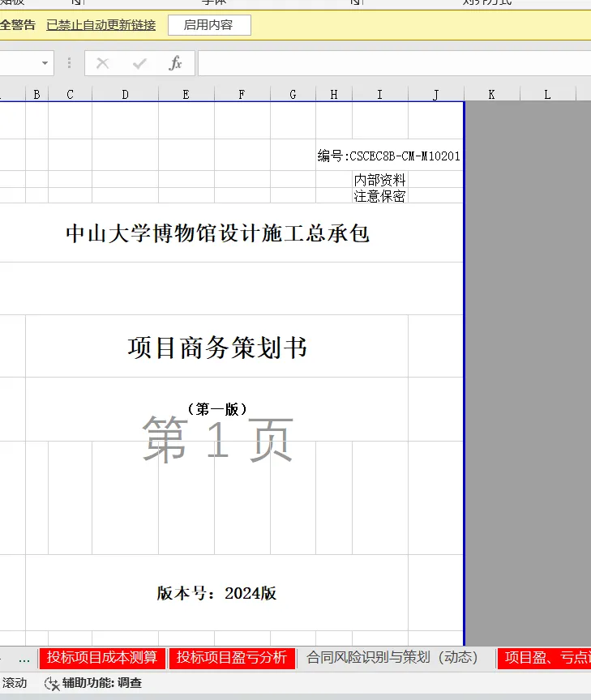Click the 注意保密 cell
Viewport: 591px width, 700px height.
tap(380, 196)
